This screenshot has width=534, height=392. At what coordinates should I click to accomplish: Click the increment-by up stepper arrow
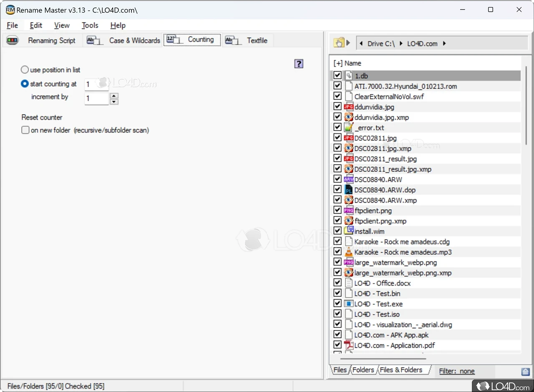[x=114, y=95]
